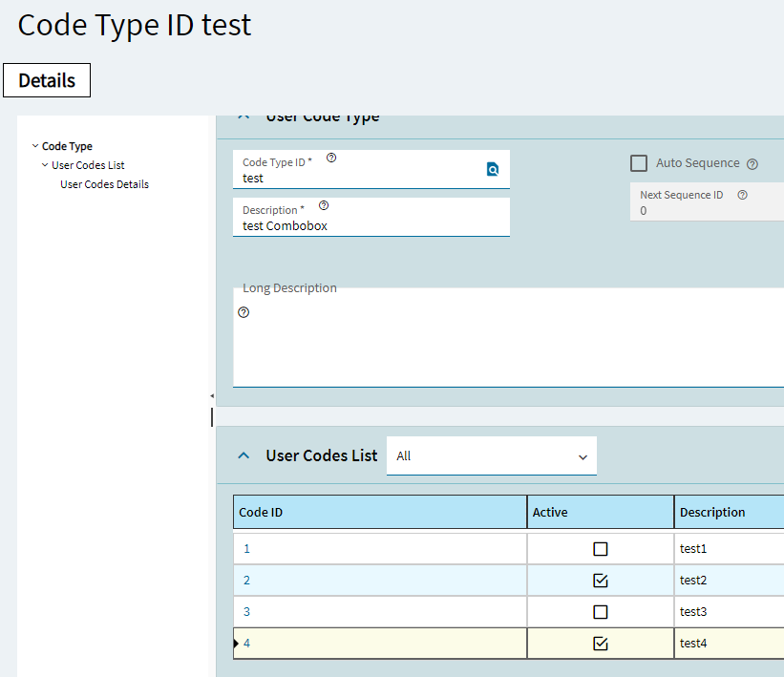Click help icon beside Next Sequence ID

click(x=742, y=195)
